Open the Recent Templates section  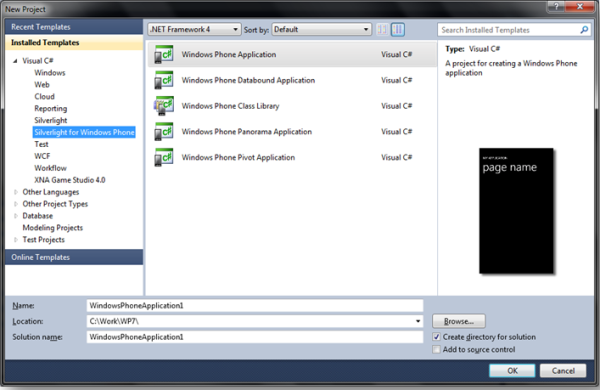click(x=74, y=27)
